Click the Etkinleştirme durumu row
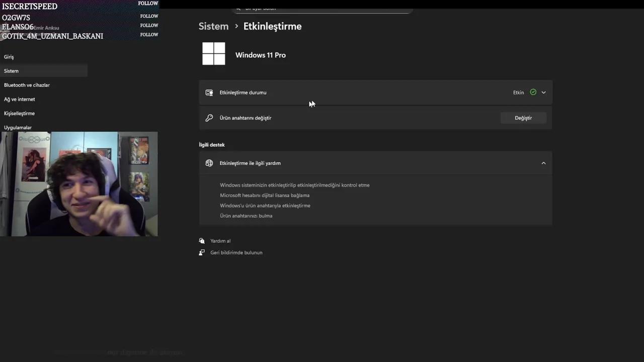The image size is (644, 362). coord(375,93)
